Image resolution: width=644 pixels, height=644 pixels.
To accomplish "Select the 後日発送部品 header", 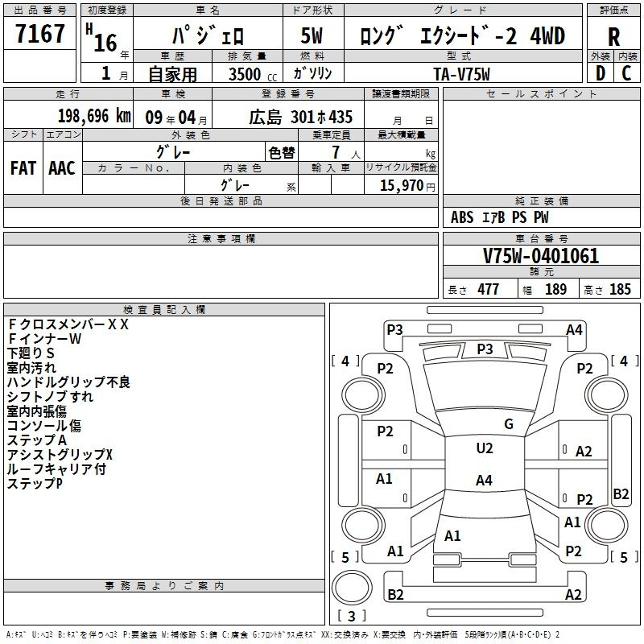I will click(x=221, y=200).
